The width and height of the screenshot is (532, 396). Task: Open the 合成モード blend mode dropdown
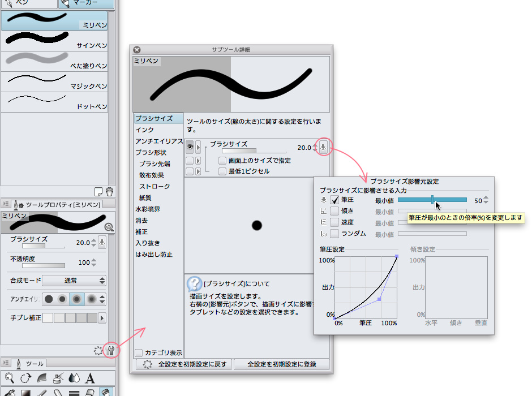[74, 281]
